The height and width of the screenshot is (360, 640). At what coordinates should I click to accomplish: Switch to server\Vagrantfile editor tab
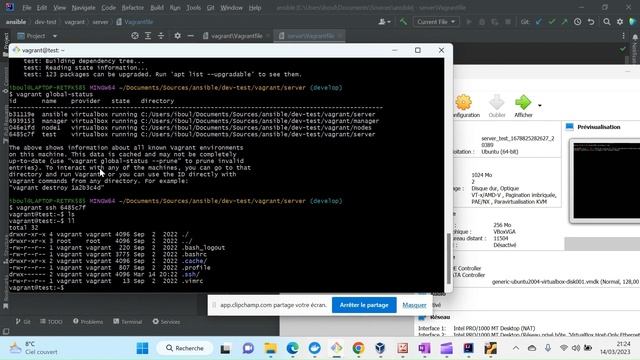pyautogui.click(x=310, y=36)
